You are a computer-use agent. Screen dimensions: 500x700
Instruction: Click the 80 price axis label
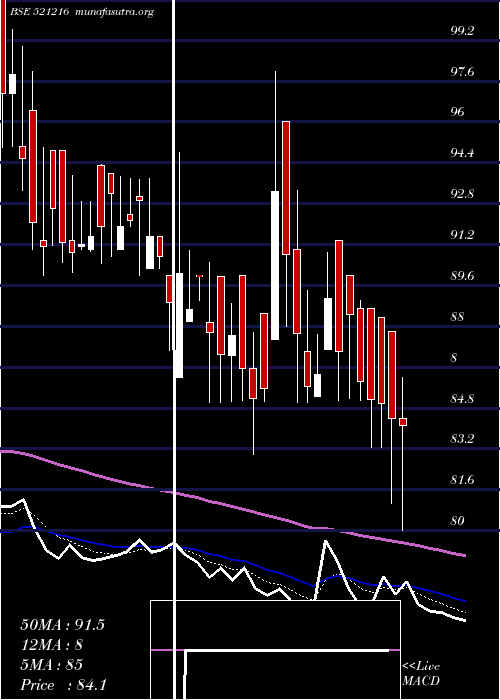coord(458,521)
